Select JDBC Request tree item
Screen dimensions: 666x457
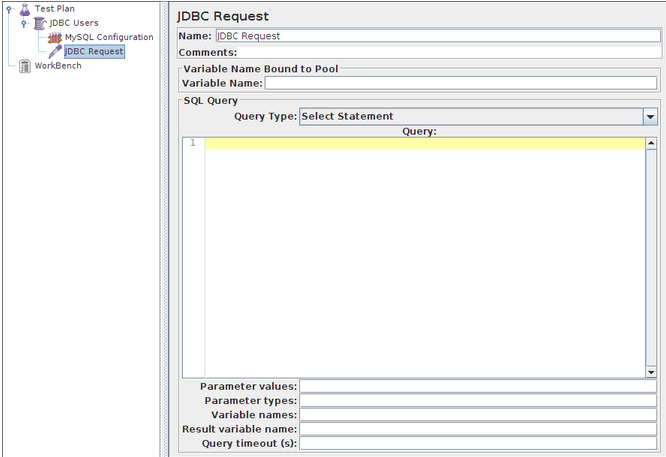pyautogui.click(x=94, y=51)
